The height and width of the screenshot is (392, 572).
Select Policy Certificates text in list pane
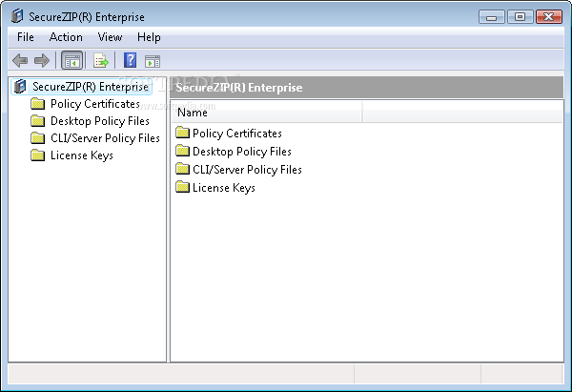tap(237, 134)
